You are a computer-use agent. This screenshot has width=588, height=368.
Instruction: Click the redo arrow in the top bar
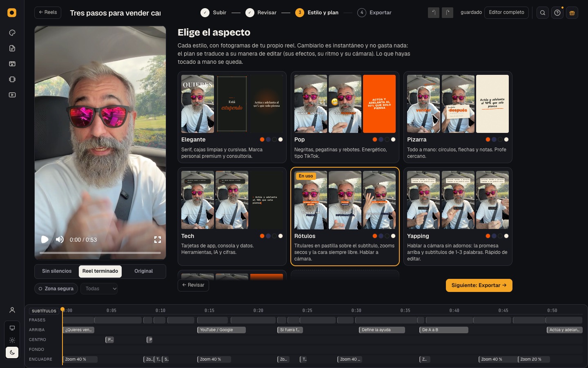(448, 13)
